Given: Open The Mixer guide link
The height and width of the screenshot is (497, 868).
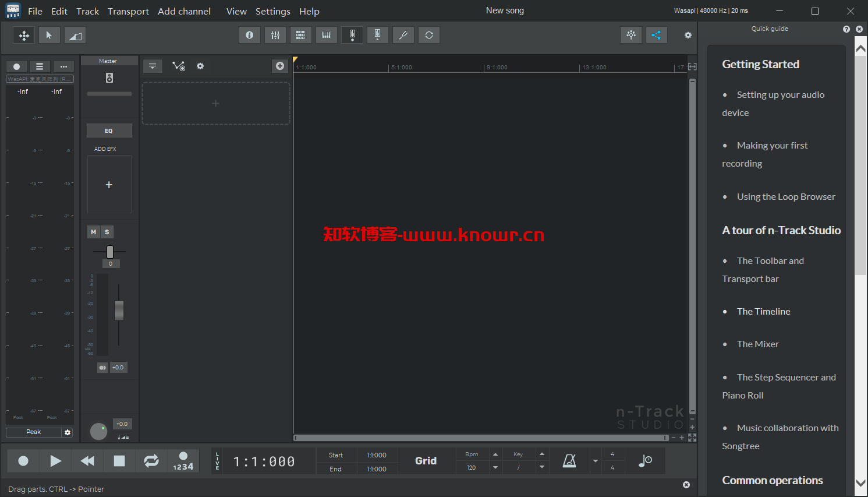Looking at the screenshot, I should click(757, 344).
